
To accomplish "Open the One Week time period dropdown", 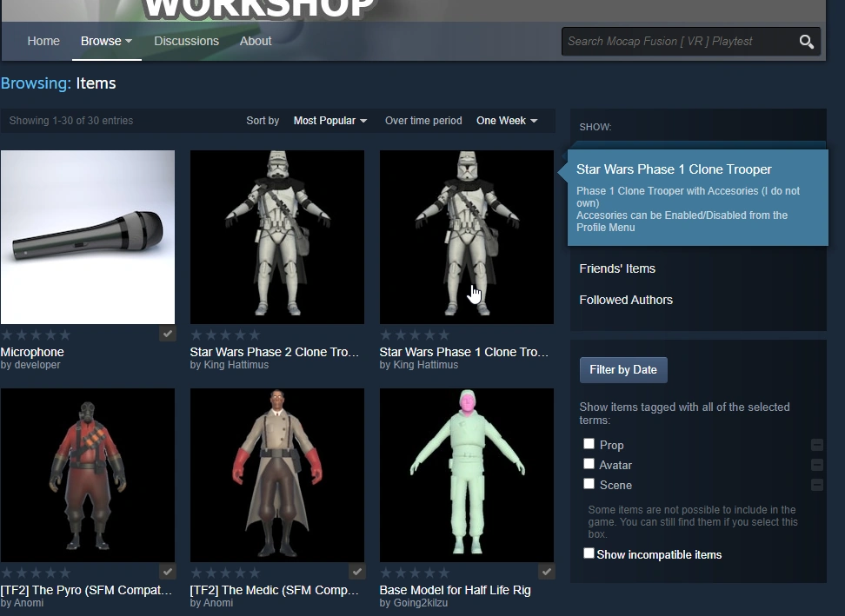I will point(507,121).
